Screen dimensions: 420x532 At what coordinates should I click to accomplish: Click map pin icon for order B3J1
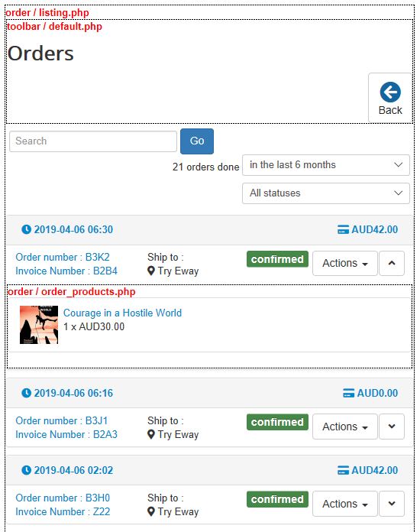click(151, 435)
